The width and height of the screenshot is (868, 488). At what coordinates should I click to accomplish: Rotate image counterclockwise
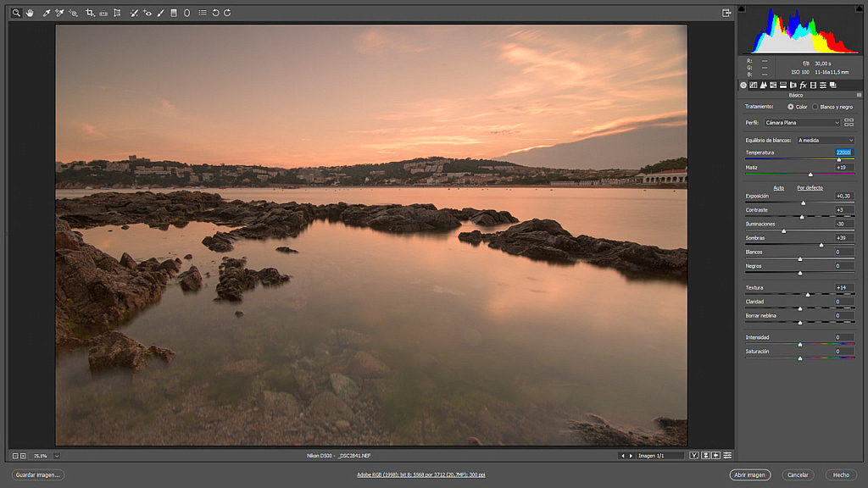(x=215, y=13)
